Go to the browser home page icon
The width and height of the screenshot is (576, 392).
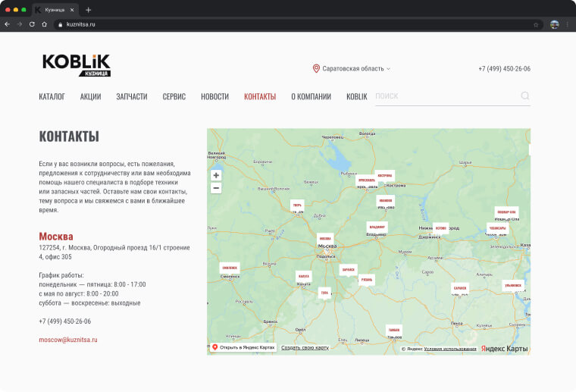click(45, 24)
